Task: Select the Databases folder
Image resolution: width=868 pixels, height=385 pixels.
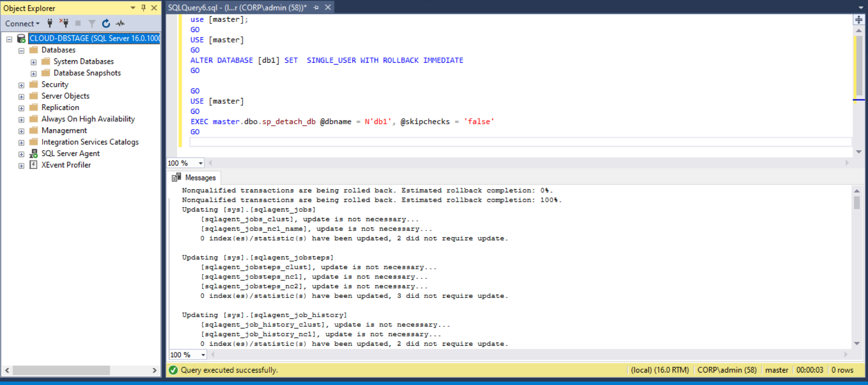Action: click(58, 50)
